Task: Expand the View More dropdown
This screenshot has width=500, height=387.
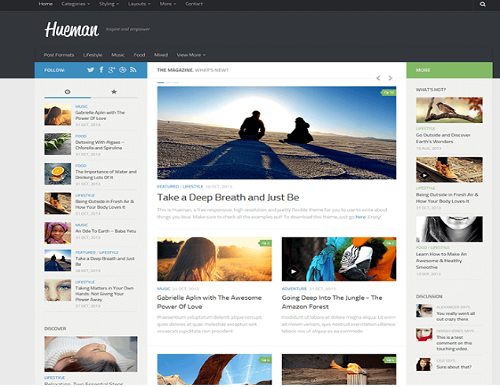Action: (x=191, y=55)
